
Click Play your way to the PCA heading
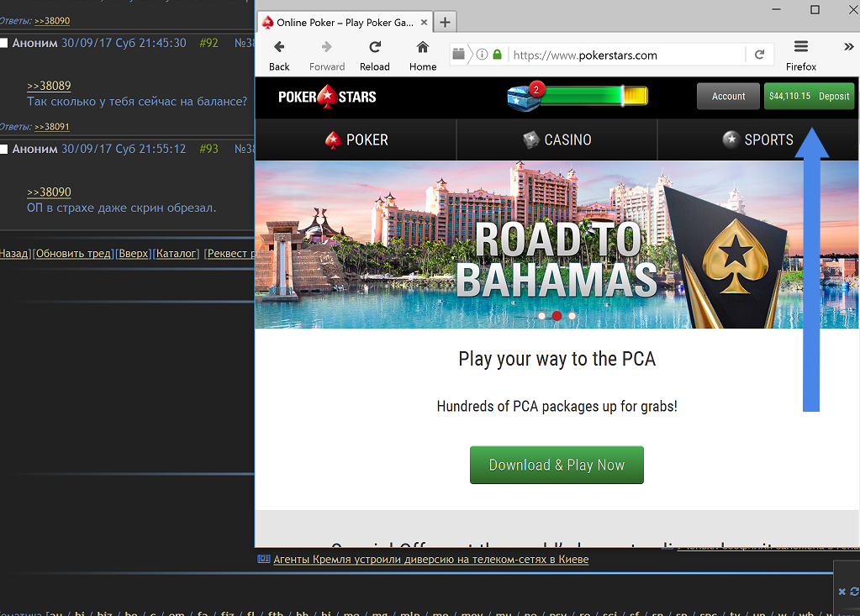557,359
